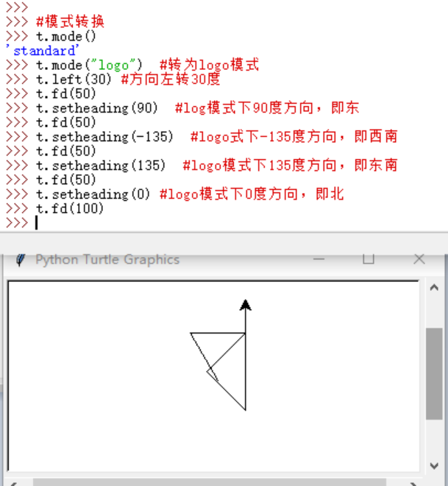Click the 'standard' output line in shell

point(43,51)
